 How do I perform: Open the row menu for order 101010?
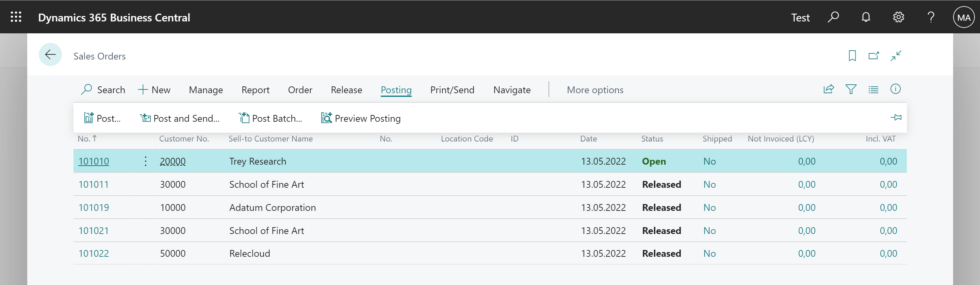point(145,161)
